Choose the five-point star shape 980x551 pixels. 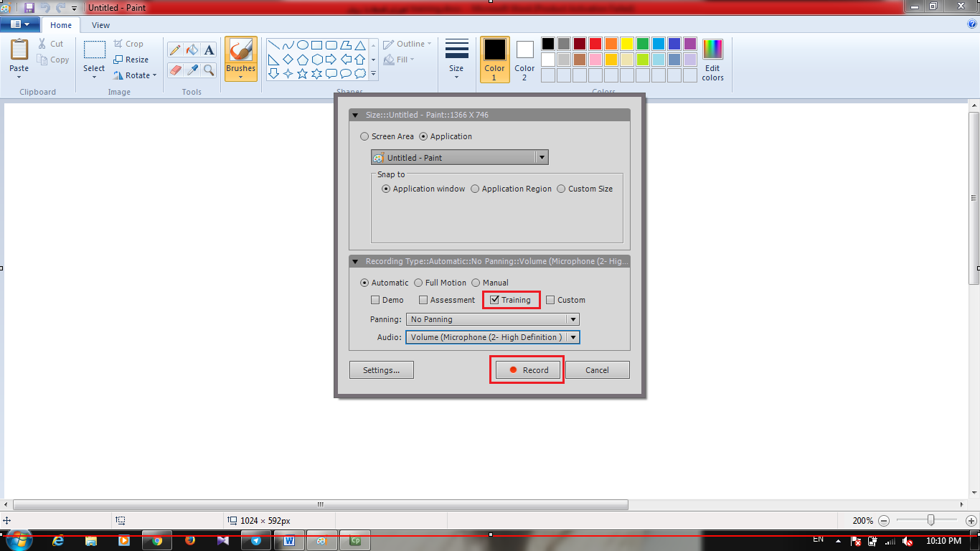[303, 73]
